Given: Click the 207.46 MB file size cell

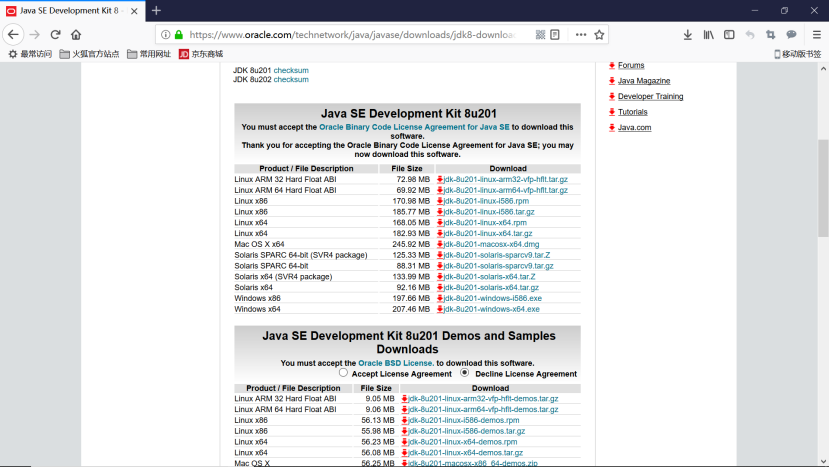Looking at the screenshot, I should click(x=411, y=309).
